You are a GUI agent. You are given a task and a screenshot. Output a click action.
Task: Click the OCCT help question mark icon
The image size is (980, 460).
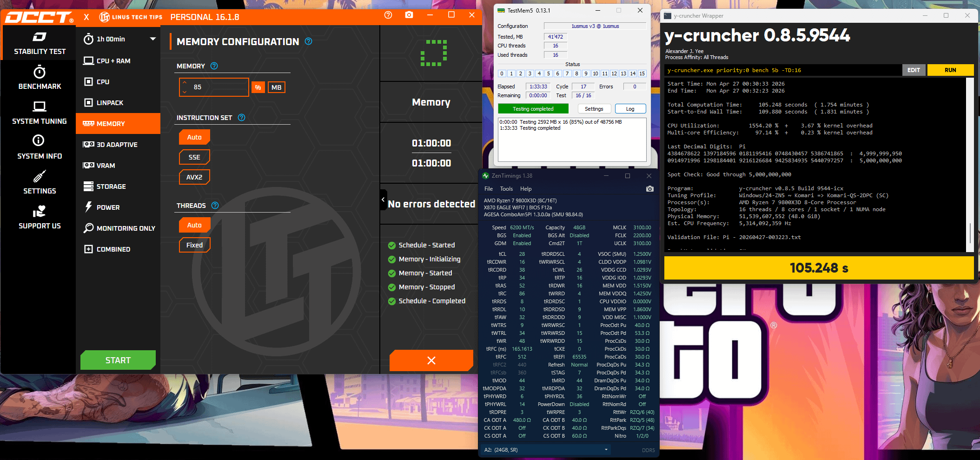pyautogui.click(x=388, y=15)
